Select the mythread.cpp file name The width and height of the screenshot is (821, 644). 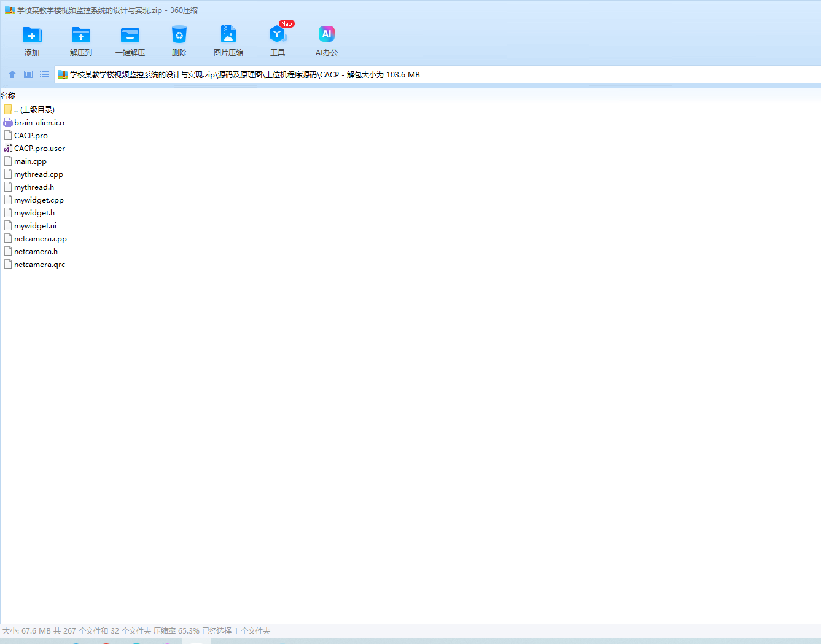pos(39,174)
